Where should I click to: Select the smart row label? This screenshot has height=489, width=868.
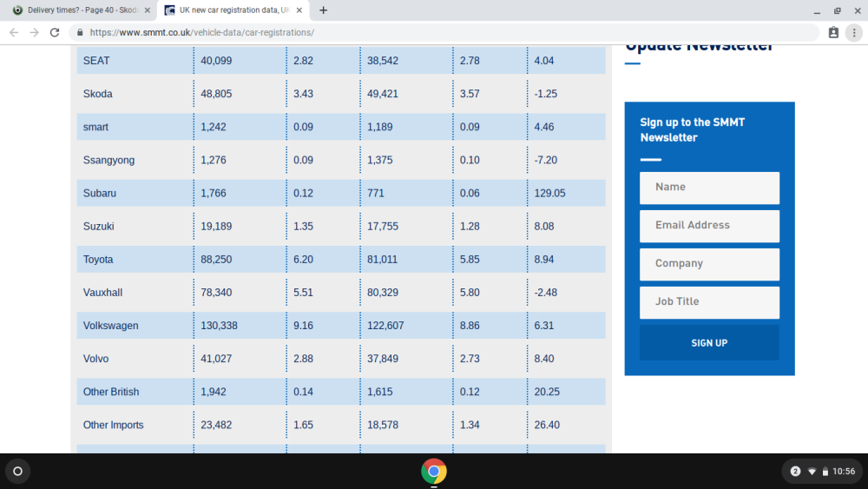pos(95,128)
